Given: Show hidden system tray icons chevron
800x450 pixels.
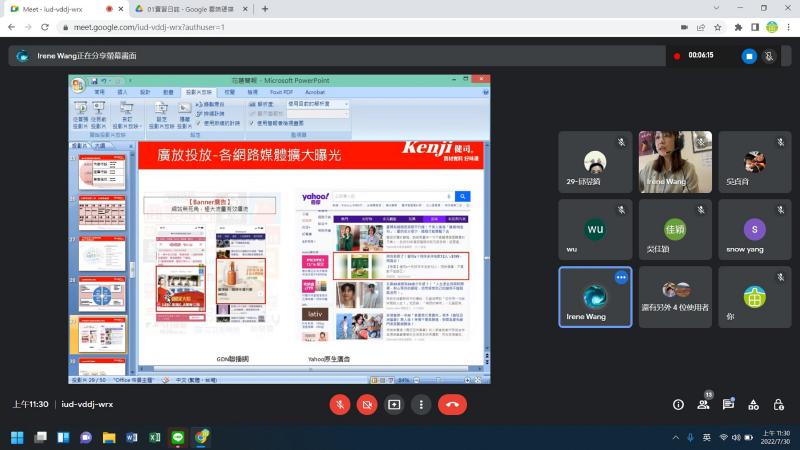Looking at the screenshot, I should [x=676, y=437].
